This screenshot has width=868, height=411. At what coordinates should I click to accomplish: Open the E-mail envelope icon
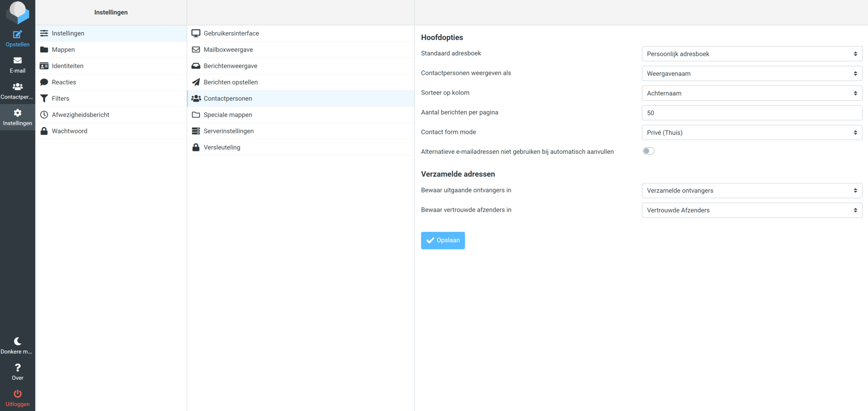point(17,61)
